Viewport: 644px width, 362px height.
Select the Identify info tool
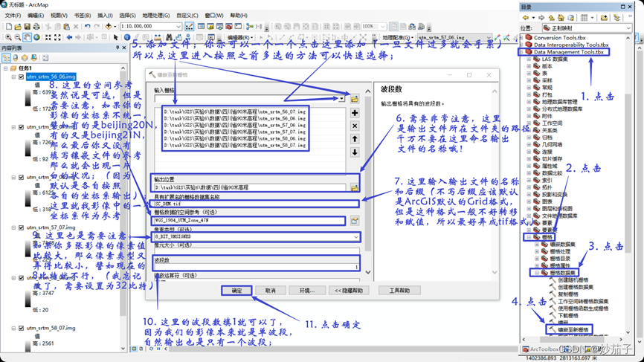coord(127,37)
